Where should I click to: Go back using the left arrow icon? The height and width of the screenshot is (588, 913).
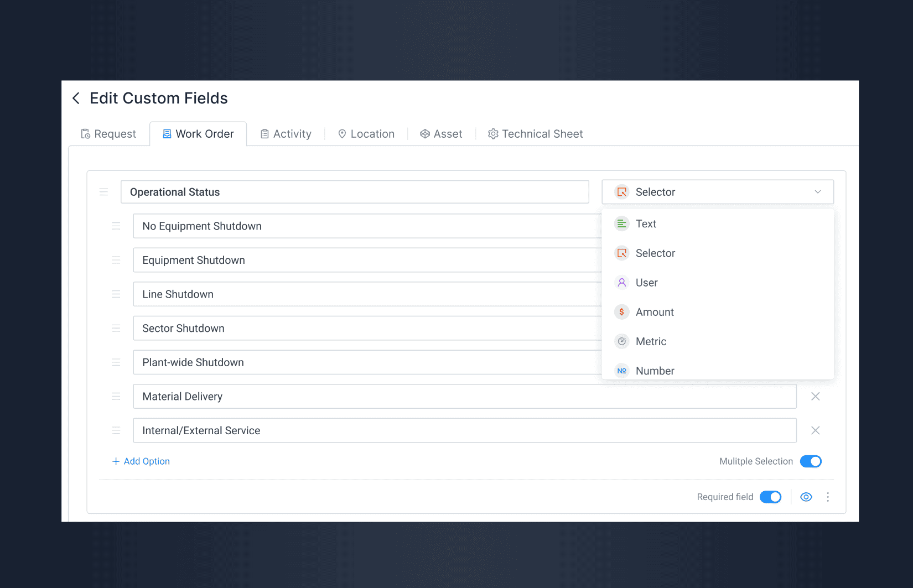tap(76, 98)
